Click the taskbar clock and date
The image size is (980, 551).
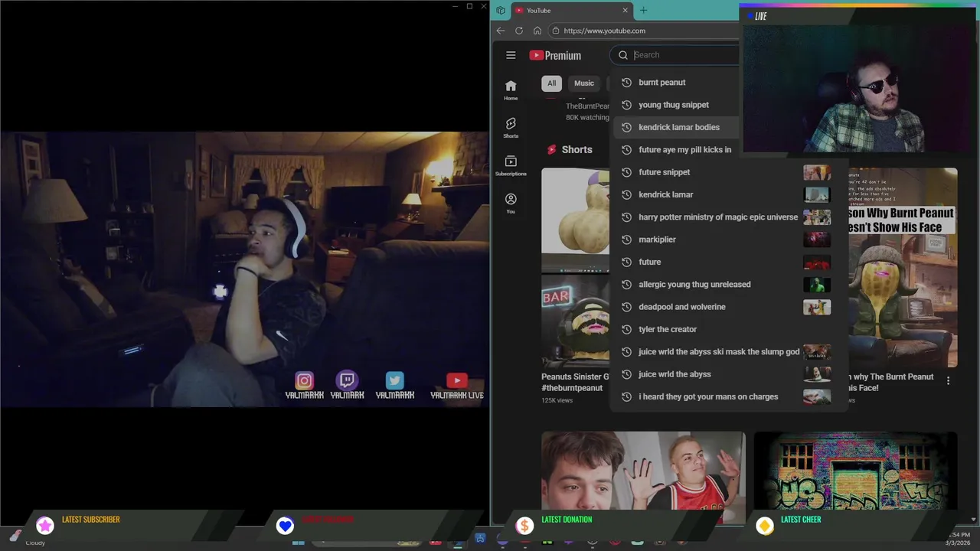(957, 539)
